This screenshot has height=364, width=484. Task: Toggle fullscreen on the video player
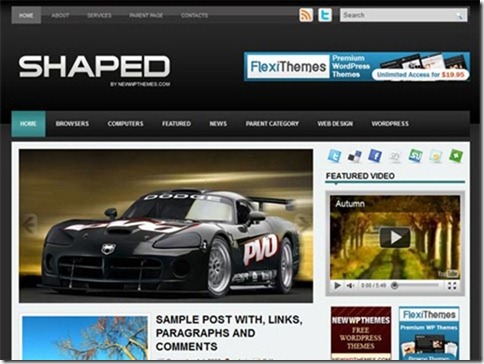(x=452, y=286)
